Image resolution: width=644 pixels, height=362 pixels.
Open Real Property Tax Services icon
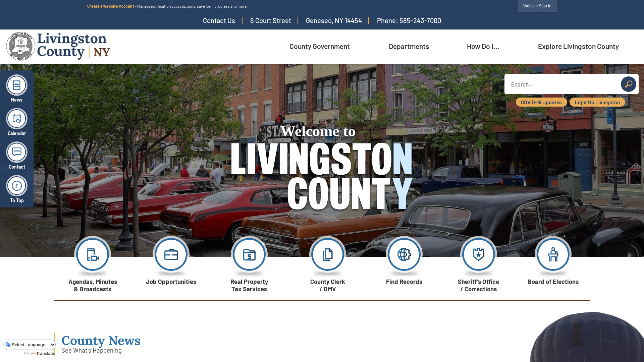(249, 255)
